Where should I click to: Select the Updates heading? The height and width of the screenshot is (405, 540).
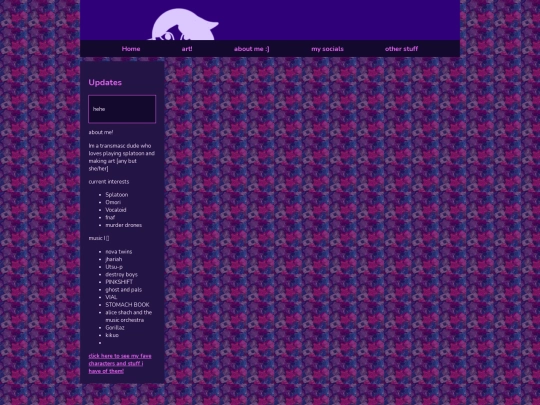pyautogui.click(x=105, y=83)
